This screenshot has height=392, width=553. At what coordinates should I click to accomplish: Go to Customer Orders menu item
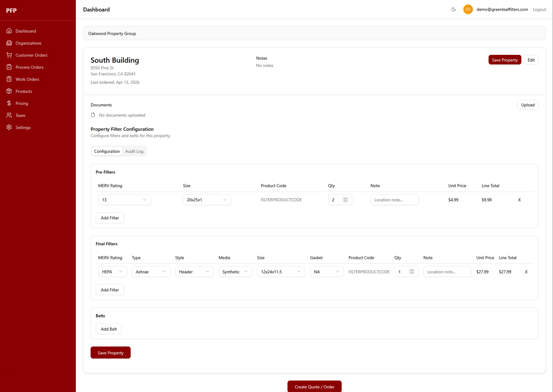click(31, 55)
